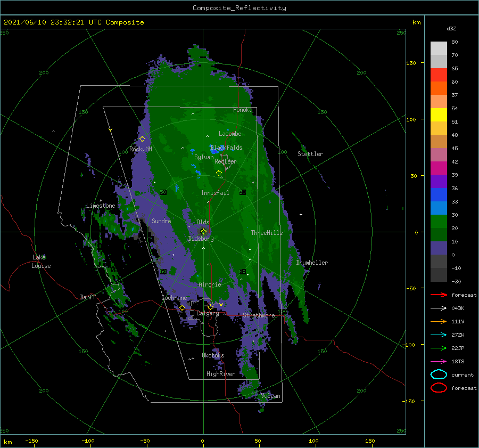Click the Ponoka label on map
This screenshot has width=479, height=448.
click(x=243, y=110)
